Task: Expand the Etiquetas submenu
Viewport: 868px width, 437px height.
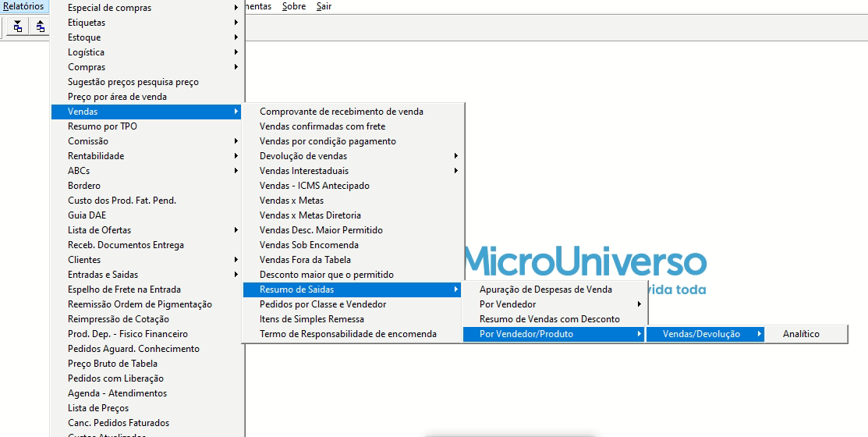Action: click(x=147, y=23)
